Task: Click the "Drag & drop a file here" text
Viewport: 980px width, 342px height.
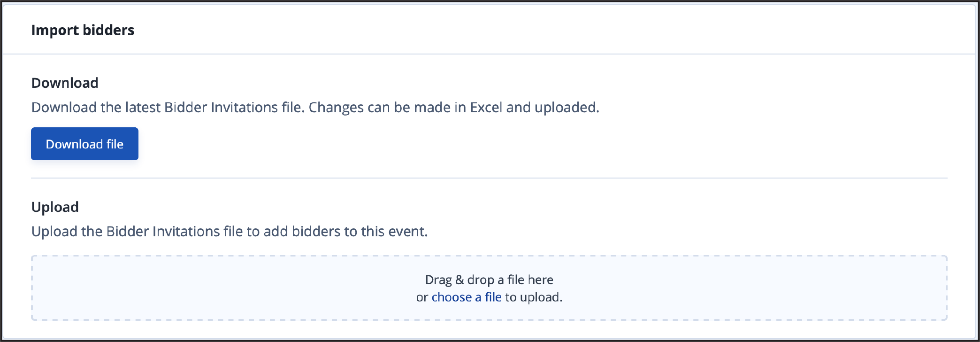Action: click(x=489, y=280)
